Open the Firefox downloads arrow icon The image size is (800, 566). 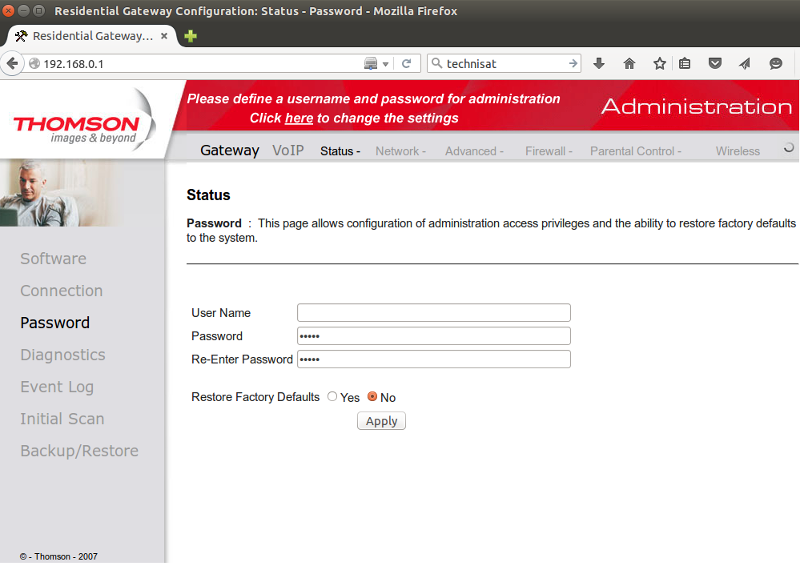(x=599, y=64)
